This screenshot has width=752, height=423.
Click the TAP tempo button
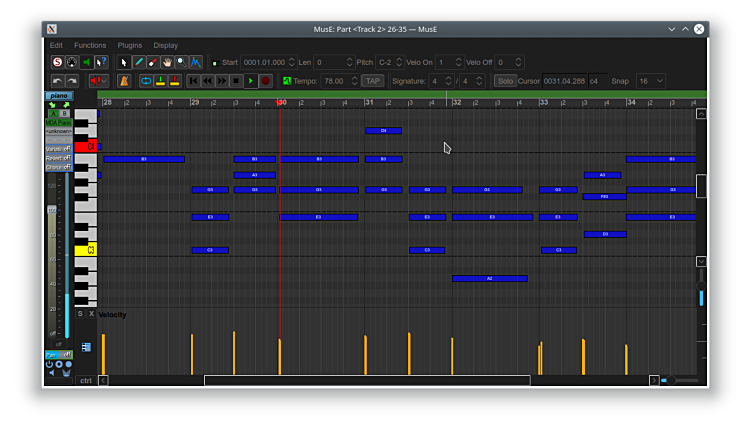point(372,81)
